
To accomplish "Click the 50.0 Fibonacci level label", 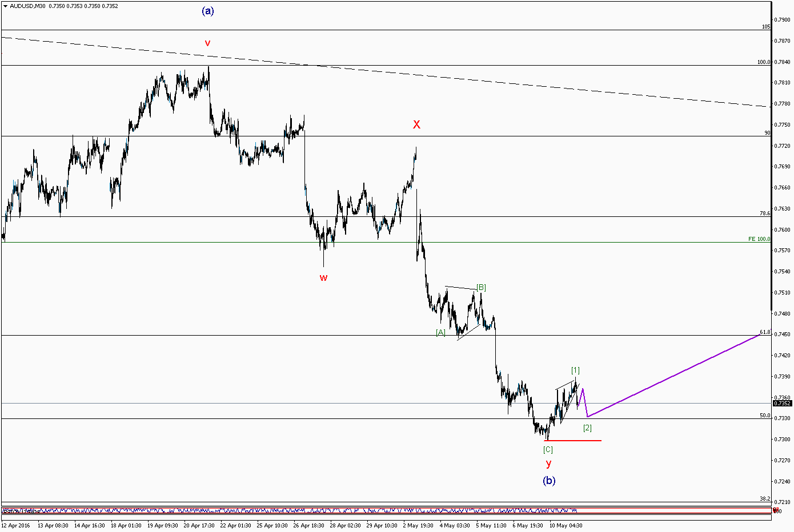I will point(764,416).
